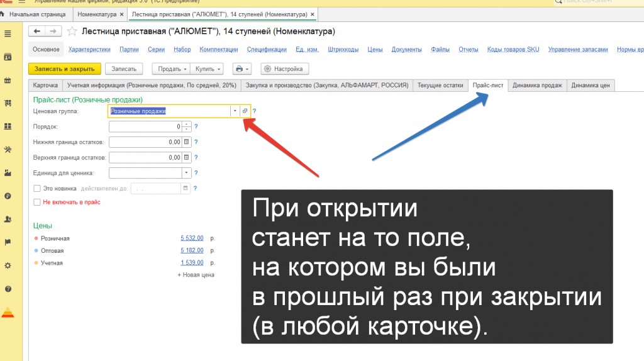Open the Спецификации link
Viewport: 644px width, 361px height.
267,49
